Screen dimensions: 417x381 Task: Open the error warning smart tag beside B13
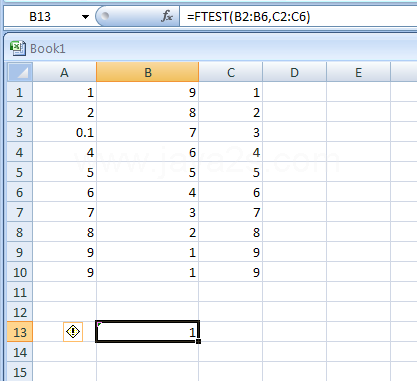[x=73, y=332]
